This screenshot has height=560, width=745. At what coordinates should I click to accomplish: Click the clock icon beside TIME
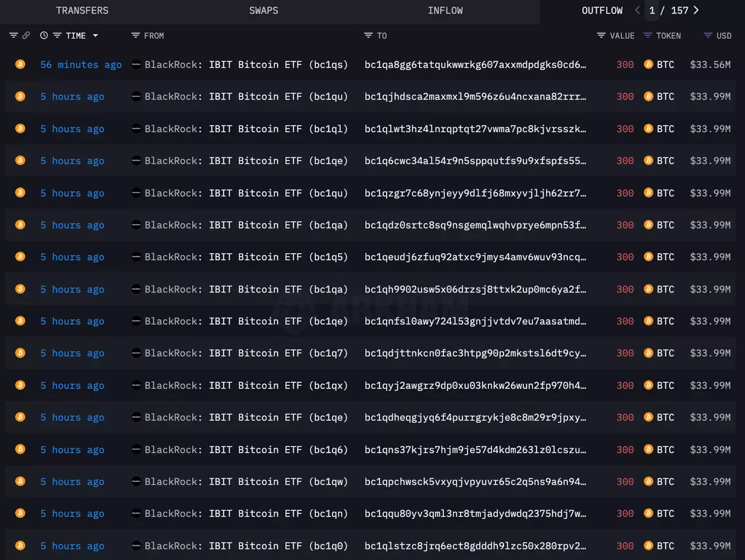tap(44, 35)
